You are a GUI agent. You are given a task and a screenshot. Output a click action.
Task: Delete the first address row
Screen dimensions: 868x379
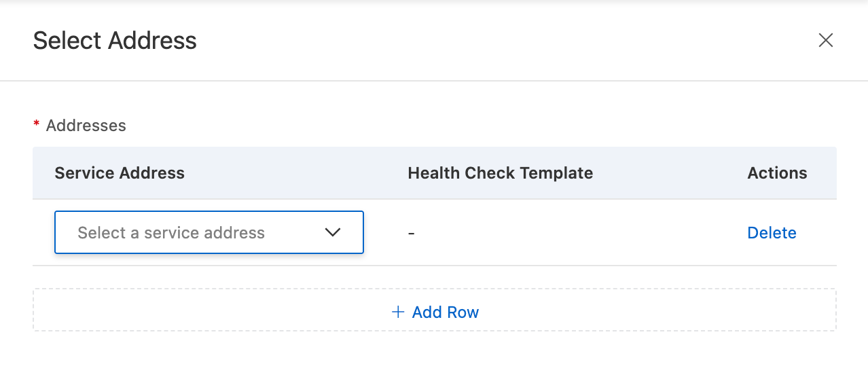point(772,233)
